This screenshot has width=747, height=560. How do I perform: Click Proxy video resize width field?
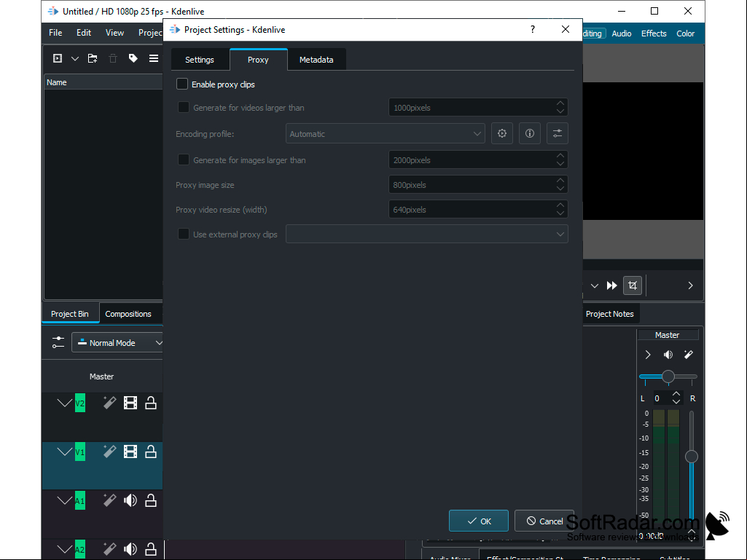pyautogui.click(x=478, y=210)
